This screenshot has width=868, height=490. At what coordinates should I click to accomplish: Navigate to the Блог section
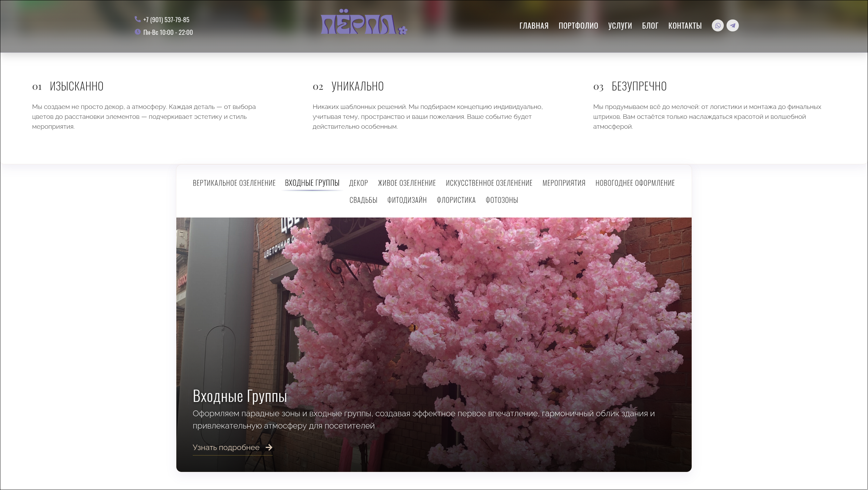click(650, 26)
